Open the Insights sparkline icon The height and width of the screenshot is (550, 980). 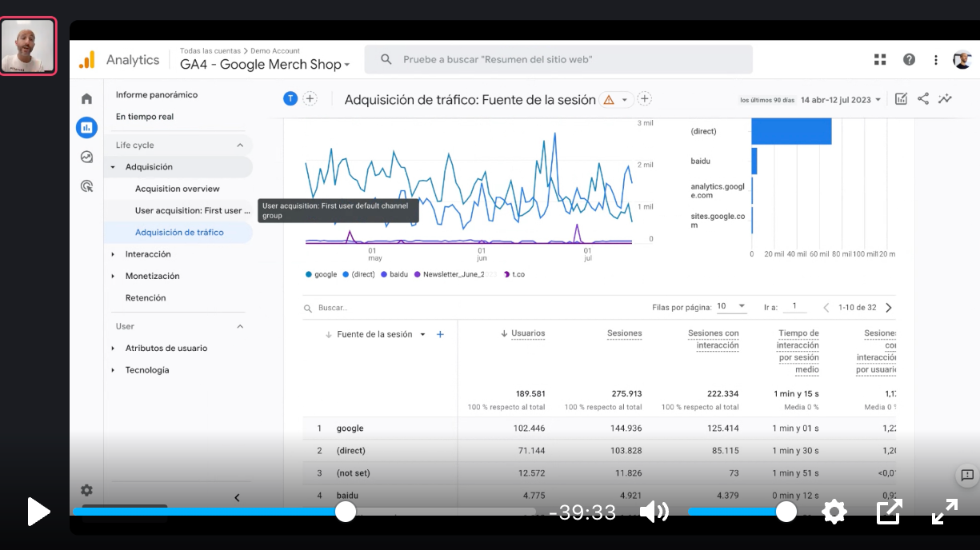(x=946, y=99)
